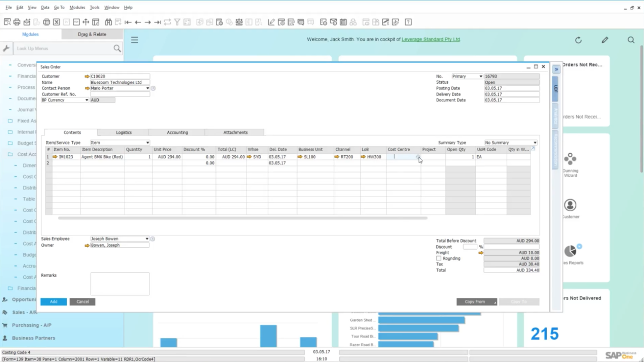Click the Export to Excel icon

tap(56, 22)
